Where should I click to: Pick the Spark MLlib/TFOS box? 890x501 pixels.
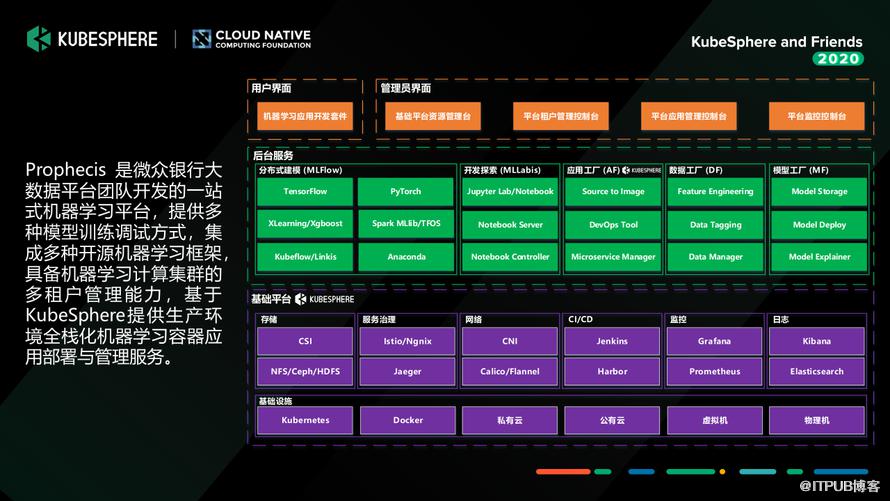406,224
